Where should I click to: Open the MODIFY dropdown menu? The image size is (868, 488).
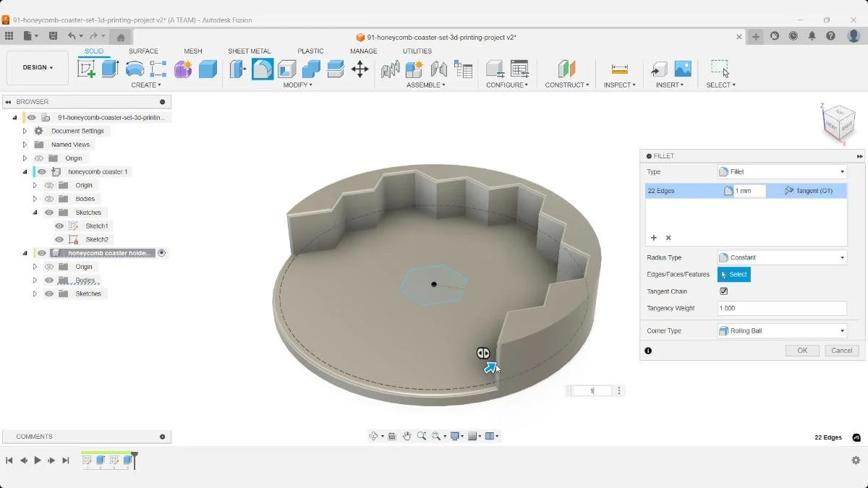coord(297,85)
